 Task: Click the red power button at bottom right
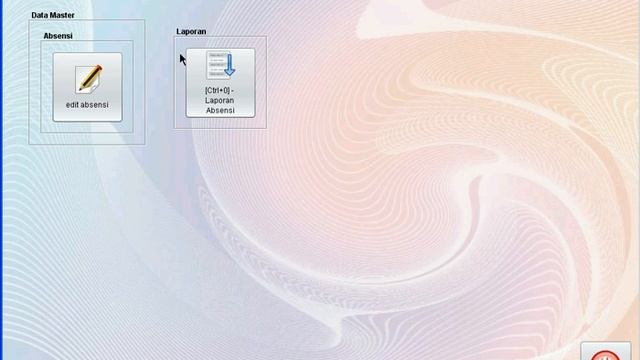(605, 351)
